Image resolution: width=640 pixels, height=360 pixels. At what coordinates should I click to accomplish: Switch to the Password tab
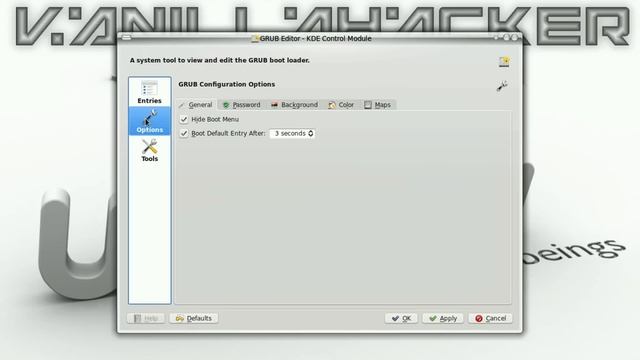pyautogui.click(x=242, y=105)
